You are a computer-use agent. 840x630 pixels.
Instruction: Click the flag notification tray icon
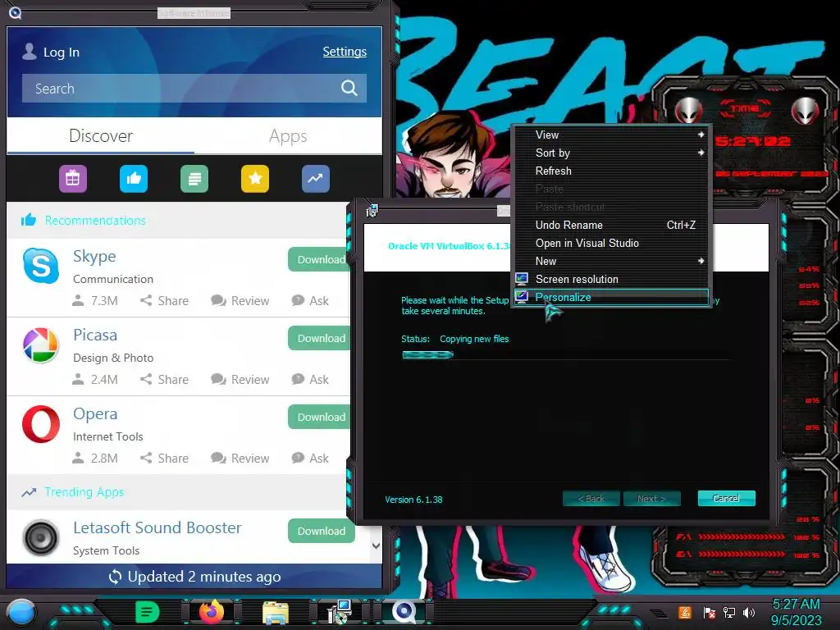coord(710,612)
